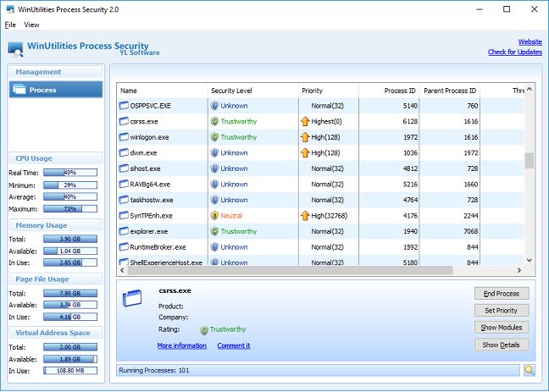Click the vertical scrollbar up arrow
The image size is (549, 392).
click(x=529, y=89)
